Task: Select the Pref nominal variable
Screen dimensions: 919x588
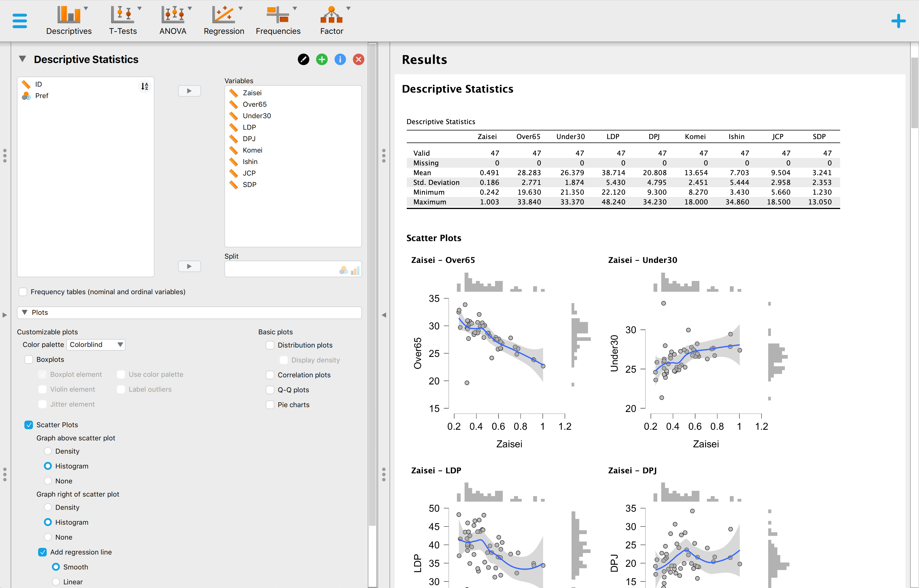Action: pos(86,95)
